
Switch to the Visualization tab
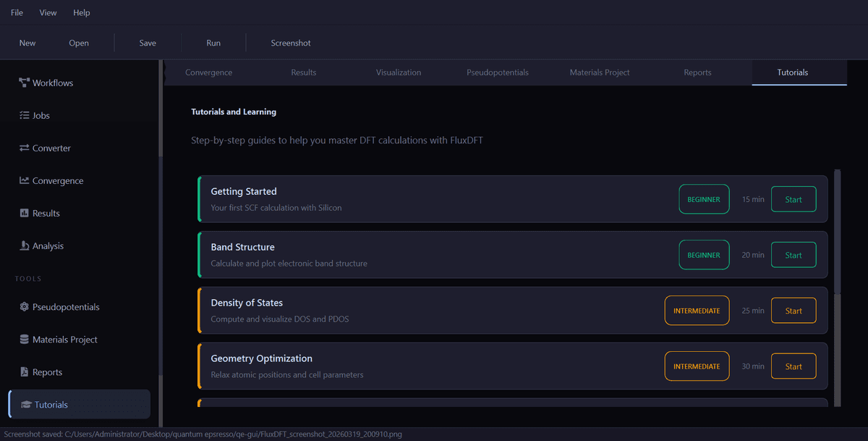tap(399, 72)
